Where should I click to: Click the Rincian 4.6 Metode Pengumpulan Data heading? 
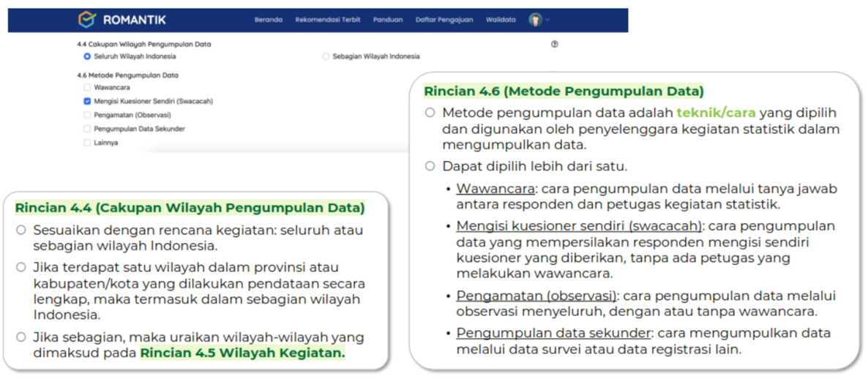click(564, 91)
